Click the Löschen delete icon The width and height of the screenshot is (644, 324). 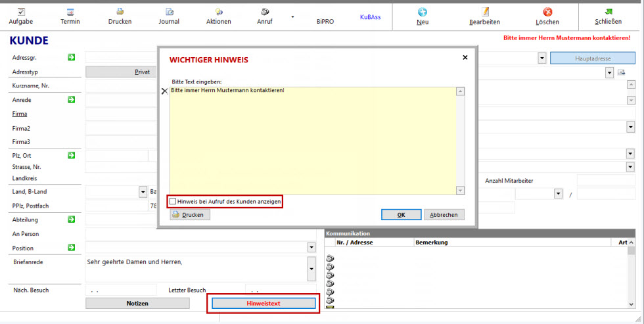coord(547,12)
